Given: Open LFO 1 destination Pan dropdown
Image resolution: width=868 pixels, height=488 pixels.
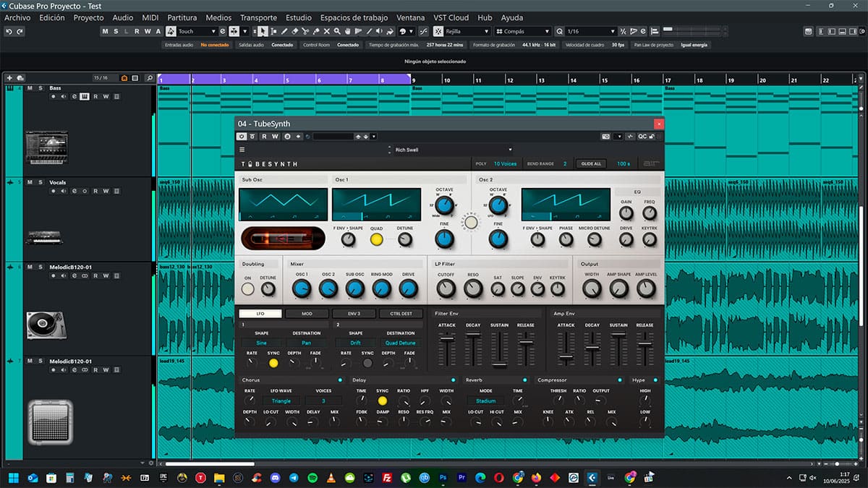Looking at the screenshot, I should [306, 343].
